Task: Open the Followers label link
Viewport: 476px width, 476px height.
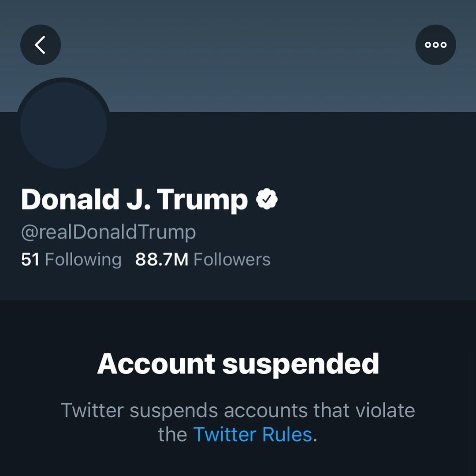Action: click(232, 260)
